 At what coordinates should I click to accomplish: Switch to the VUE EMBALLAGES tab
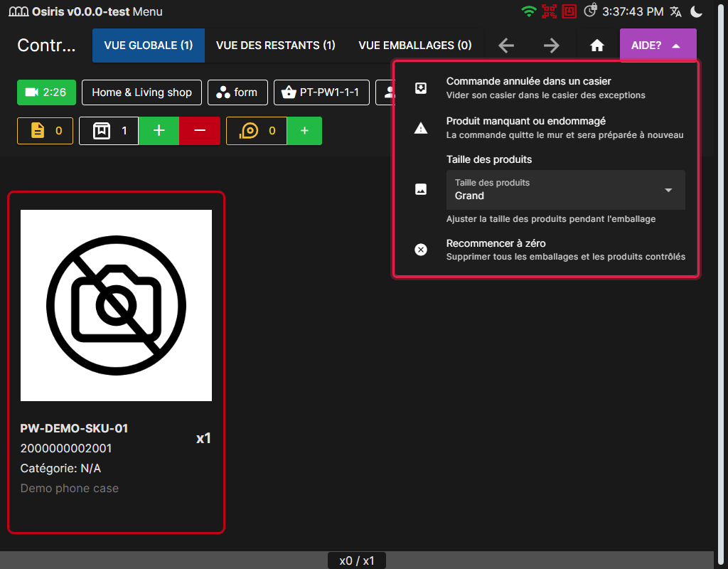415,46
